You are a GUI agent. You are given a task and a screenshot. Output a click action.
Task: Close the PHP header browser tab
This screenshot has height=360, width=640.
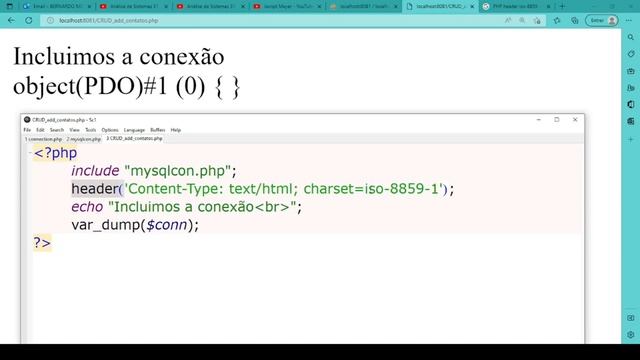click(548, 7)
